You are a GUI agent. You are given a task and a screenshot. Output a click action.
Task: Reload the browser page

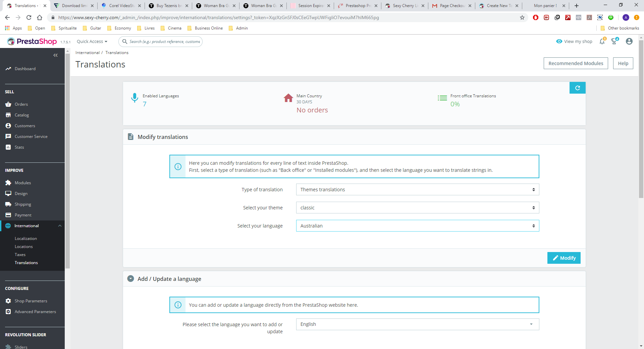point(29,17)
